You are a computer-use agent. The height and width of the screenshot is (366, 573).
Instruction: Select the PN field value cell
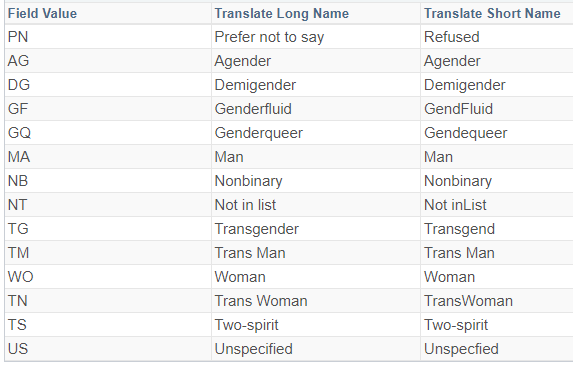coord(108,37)
